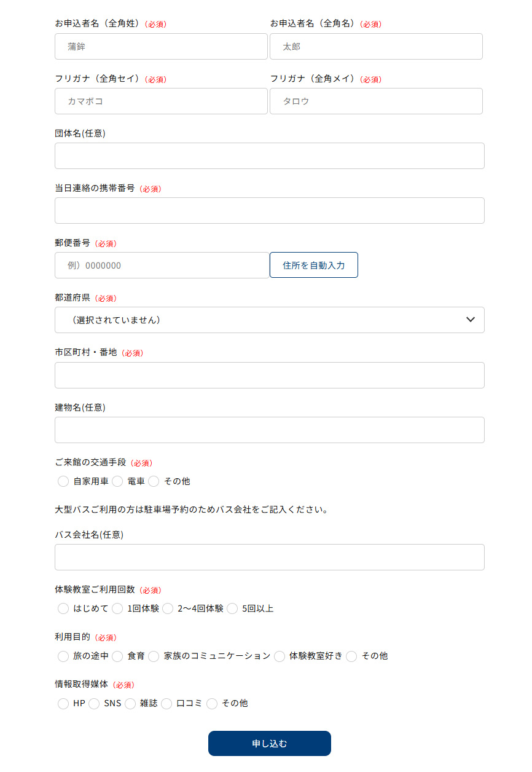This screenshot has width=532, height=772.
Task: Click the 住所を自動入力 button
Action: pos(314,265)
